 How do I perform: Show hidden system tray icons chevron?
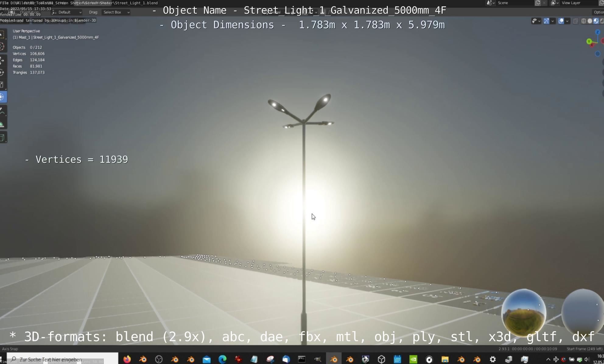pos(548,359)
